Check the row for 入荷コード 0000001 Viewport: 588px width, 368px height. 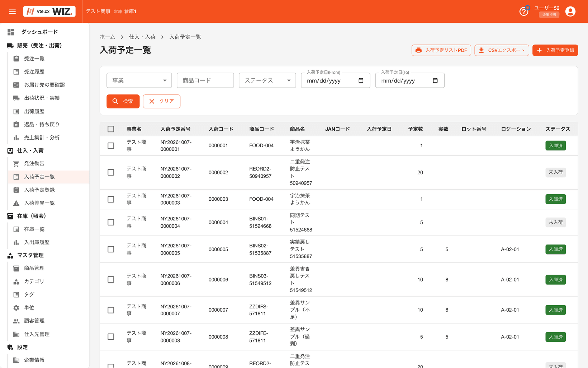(x=111, y=146)
